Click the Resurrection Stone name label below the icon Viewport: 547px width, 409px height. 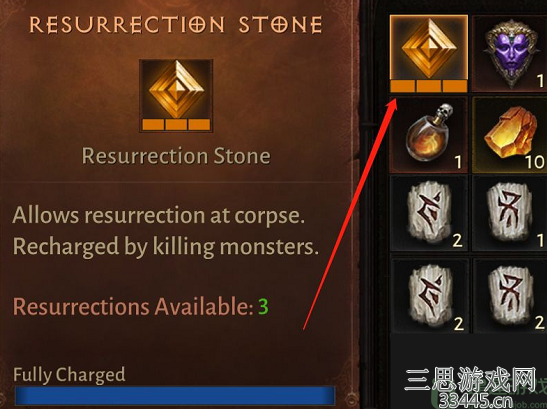coord(176,156)
